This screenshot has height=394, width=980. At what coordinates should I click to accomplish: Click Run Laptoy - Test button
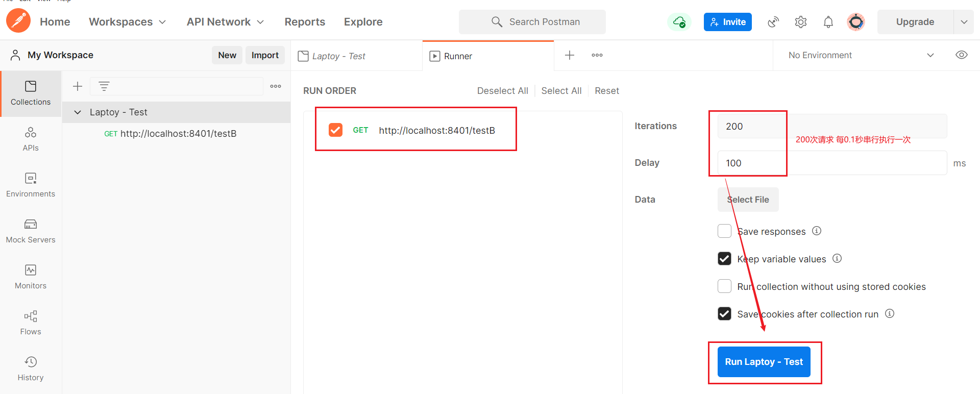tap(764, 362)
